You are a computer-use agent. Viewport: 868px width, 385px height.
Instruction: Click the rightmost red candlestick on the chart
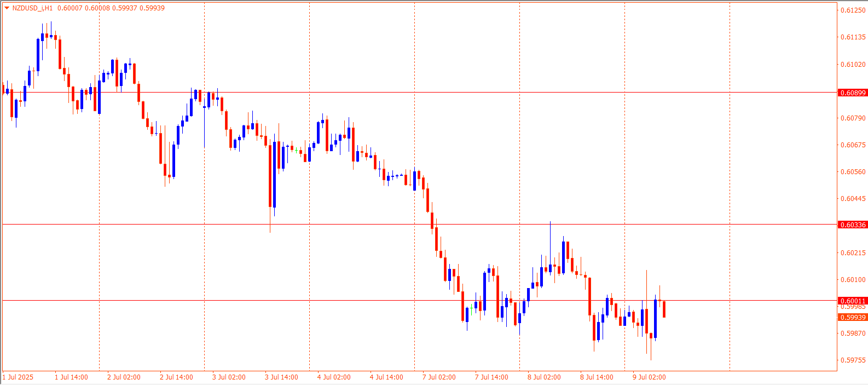(x=664, y=309)
